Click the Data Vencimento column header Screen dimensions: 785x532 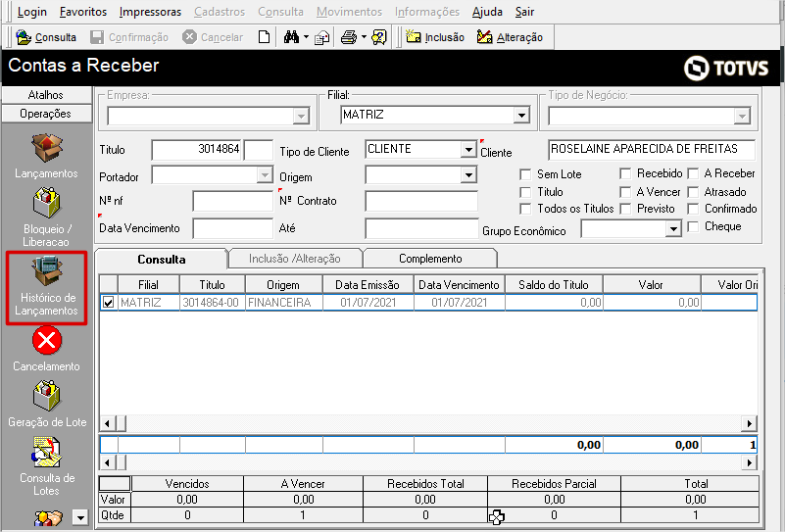point(459,285)
